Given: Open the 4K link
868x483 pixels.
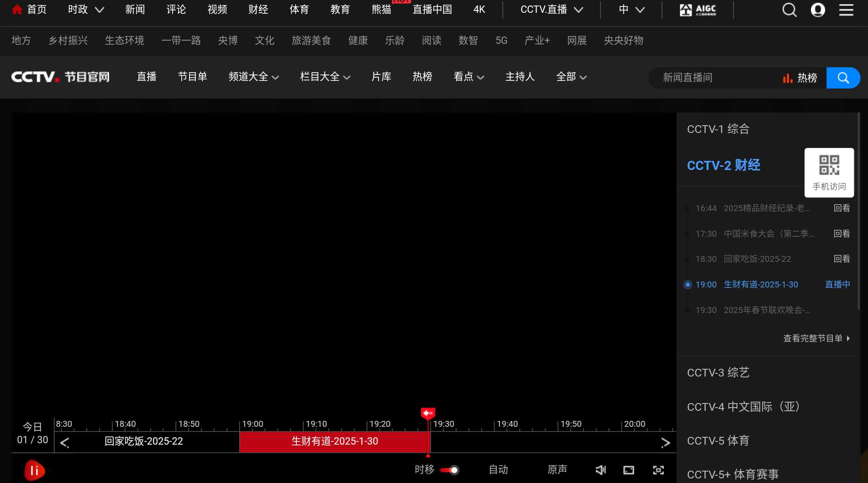Looking at the screenshot, I should click(x=479, y=10).
